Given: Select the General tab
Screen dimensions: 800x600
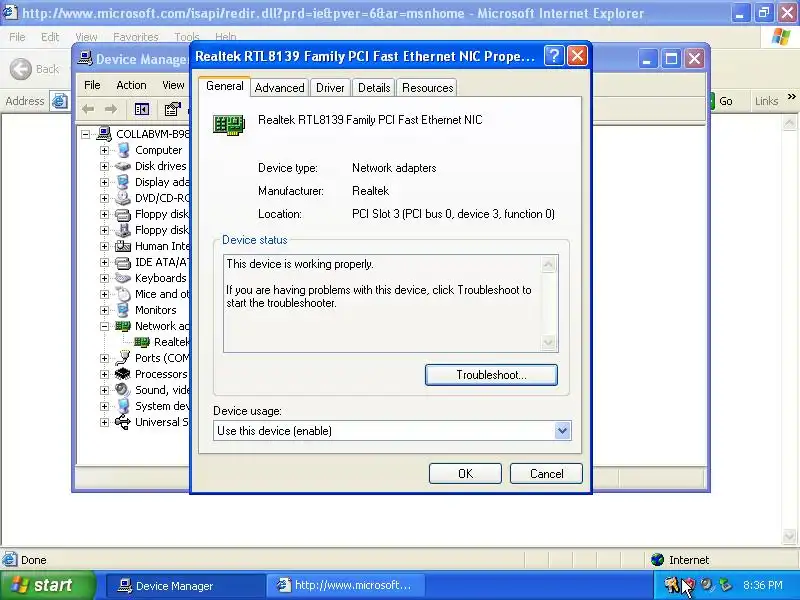Looking at the screenshot, I should point(224,86).
